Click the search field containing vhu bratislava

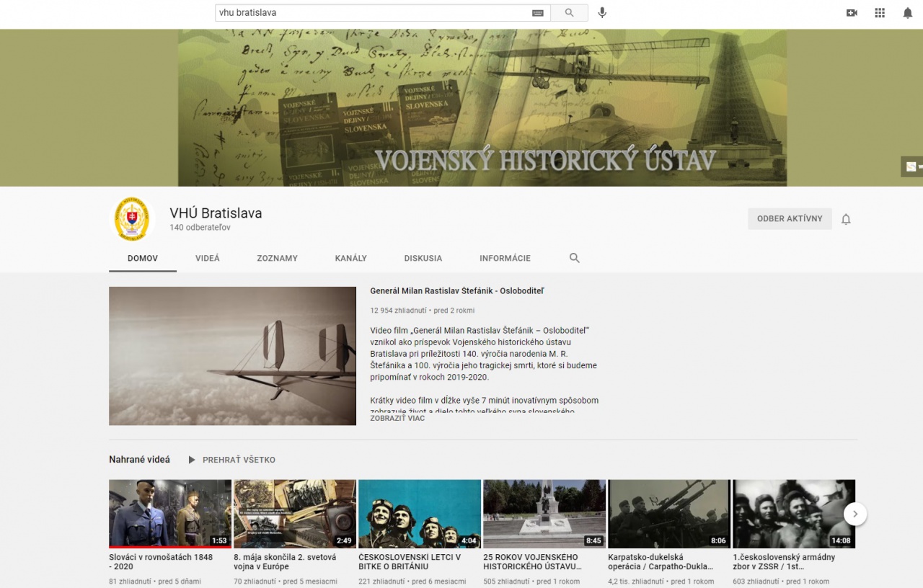point(371,13)
